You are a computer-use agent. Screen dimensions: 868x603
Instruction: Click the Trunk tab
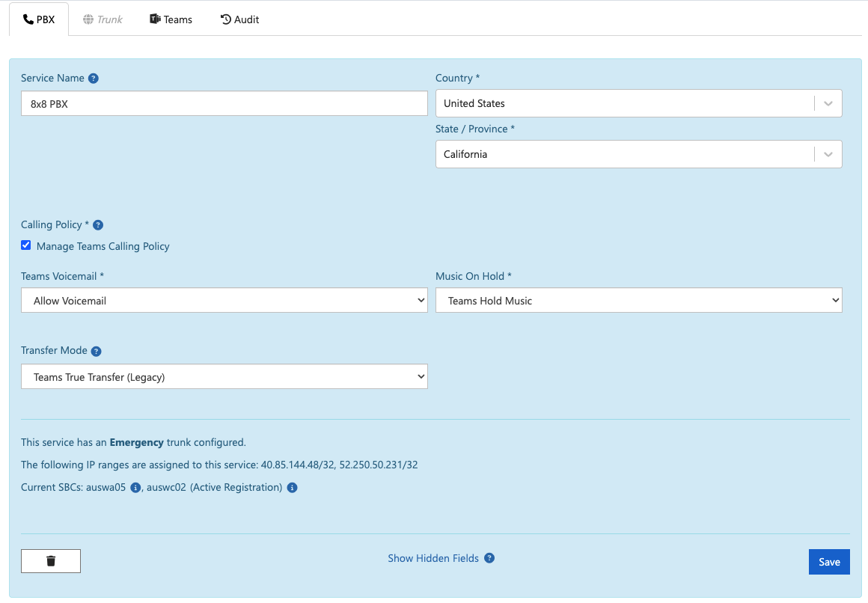point(103,19)
